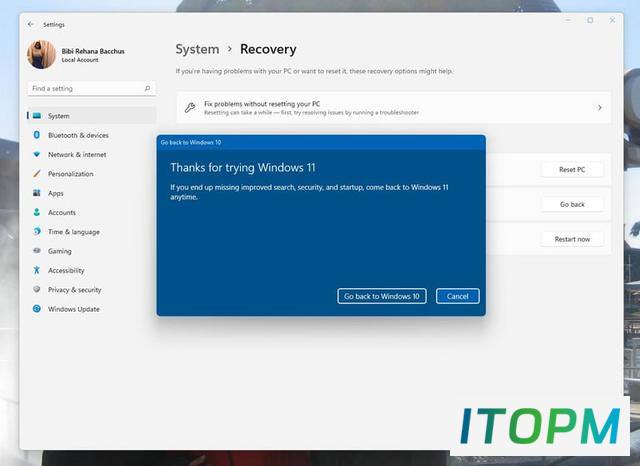This screenshot has width=640, height=466.
Task: Click System in the breadcrumb
Action: point(197,49)
